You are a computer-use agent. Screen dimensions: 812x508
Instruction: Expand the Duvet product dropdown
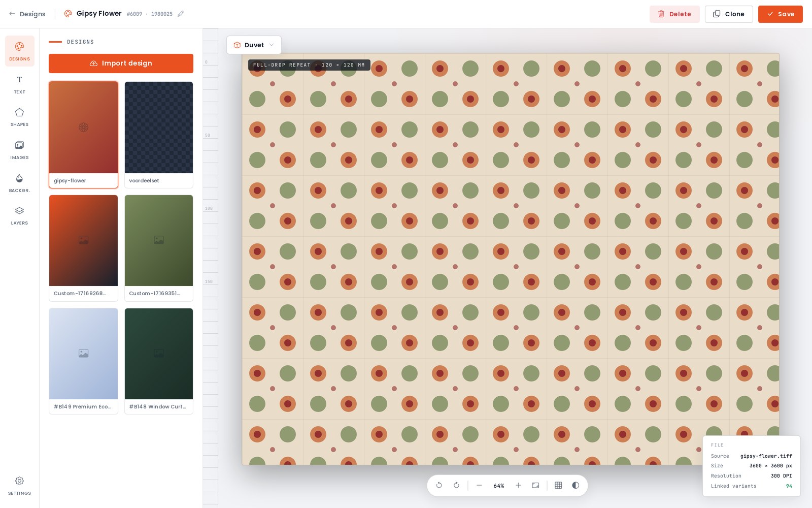tap(254, 45)
